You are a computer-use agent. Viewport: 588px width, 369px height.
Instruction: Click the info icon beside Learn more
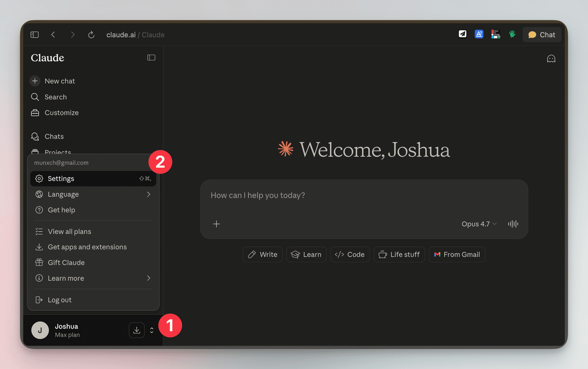click(39, 278)
